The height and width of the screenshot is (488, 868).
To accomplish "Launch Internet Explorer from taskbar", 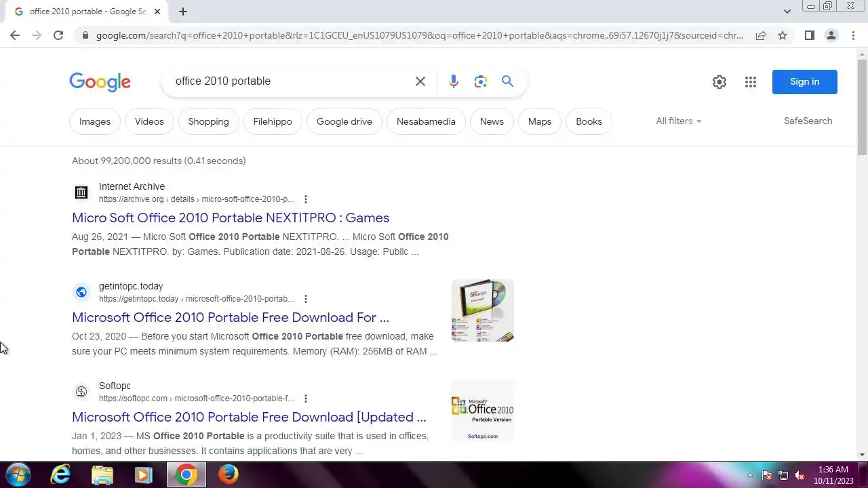I will 61,474.
